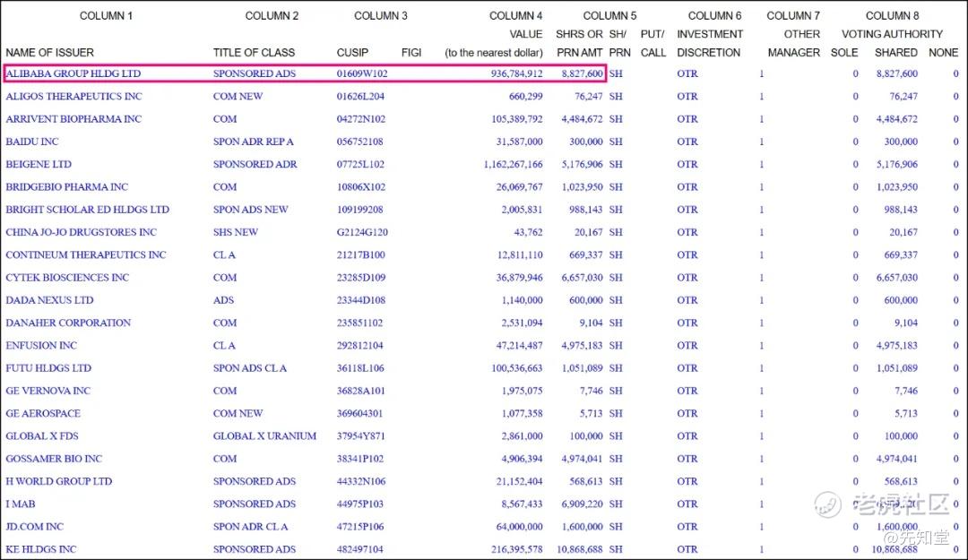Select Arrivent shared voting 4,484,672
968x560 pixels.
tap(897, 119)
